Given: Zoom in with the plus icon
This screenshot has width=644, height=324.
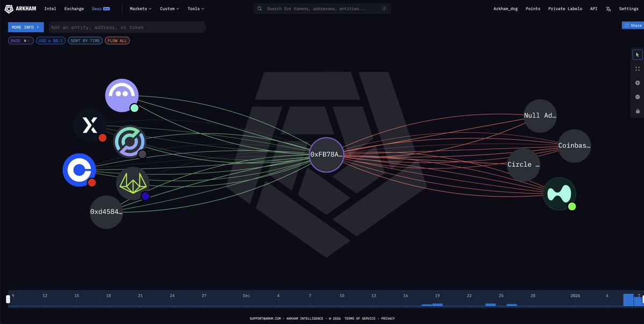Looking at the screenshot, I should (x=637, y=83).
